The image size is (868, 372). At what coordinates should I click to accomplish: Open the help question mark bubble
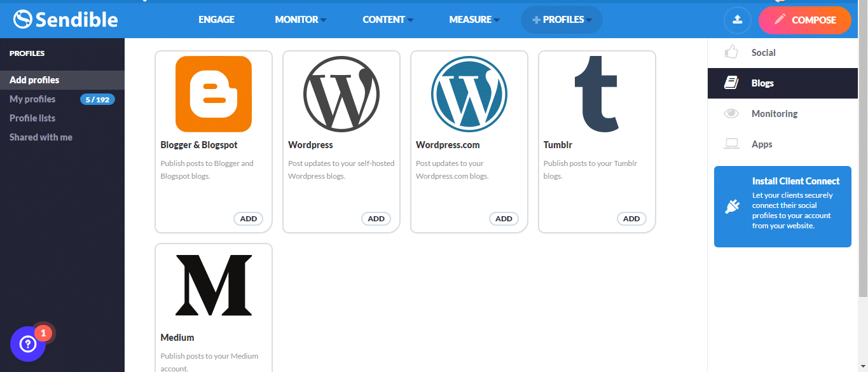[28, 344]
